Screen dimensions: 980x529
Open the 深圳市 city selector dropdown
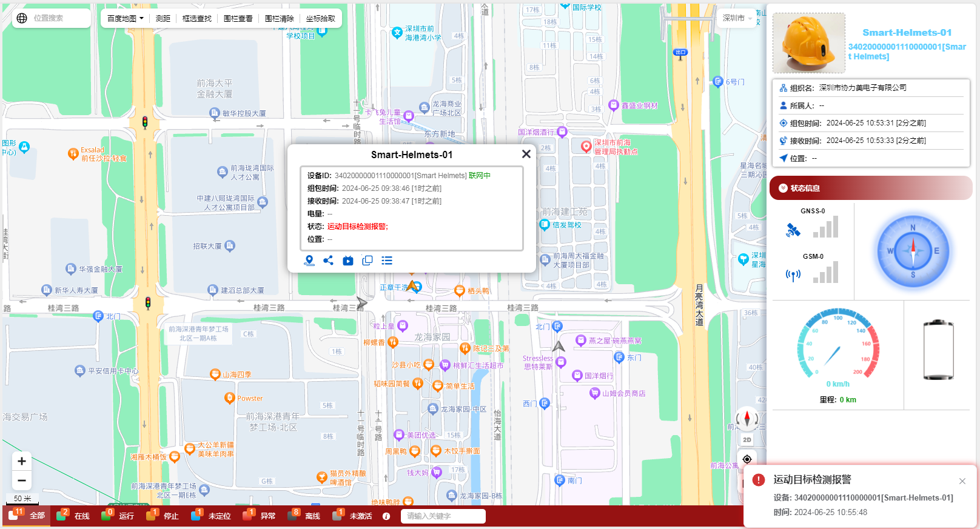(737, 18)
